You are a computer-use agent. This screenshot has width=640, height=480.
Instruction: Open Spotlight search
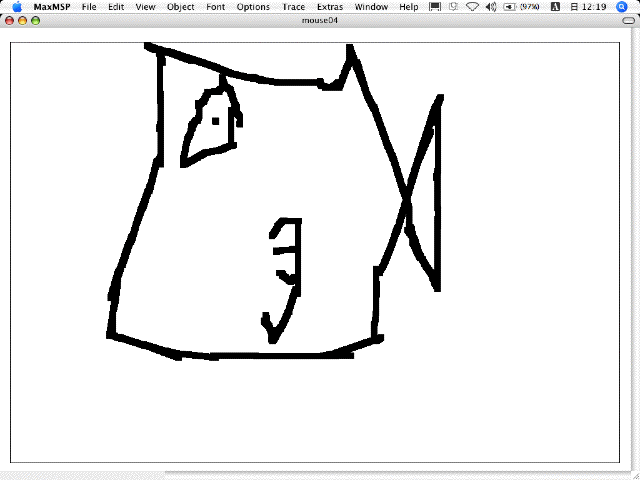pos(622,7)
